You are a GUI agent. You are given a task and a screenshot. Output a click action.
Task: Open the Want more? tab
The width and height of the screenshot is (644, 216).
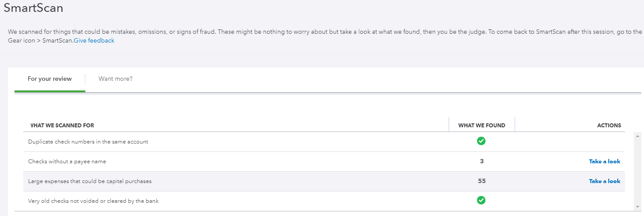coord(115,79)
